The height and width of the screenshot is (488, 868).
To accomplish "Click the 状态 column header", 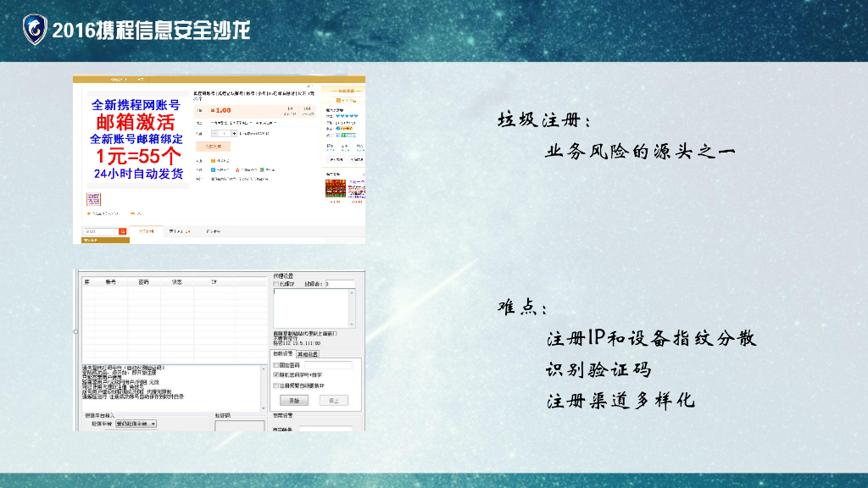I will [x=176, y=282].
